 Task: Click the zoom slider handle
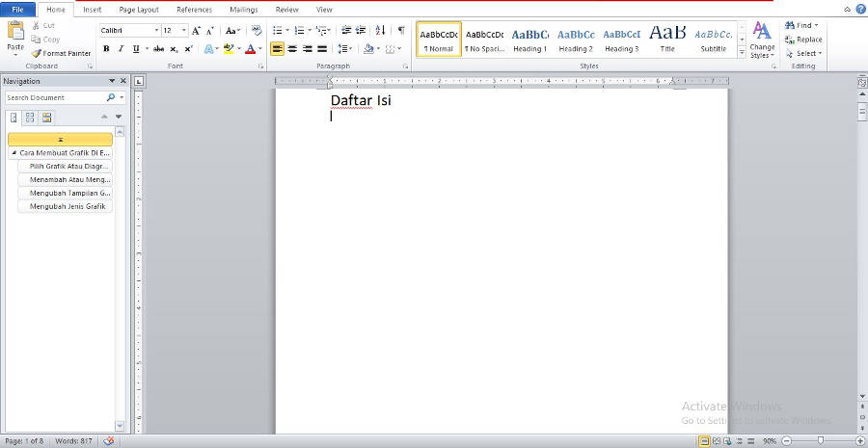[x=821, y=440]
